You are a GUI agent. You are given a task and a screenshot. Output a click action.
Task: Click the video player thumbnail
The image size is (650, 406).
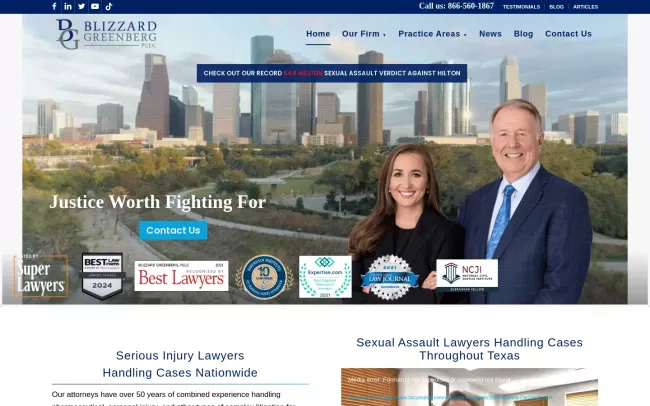pyautogui.click(x=469, y=387)
